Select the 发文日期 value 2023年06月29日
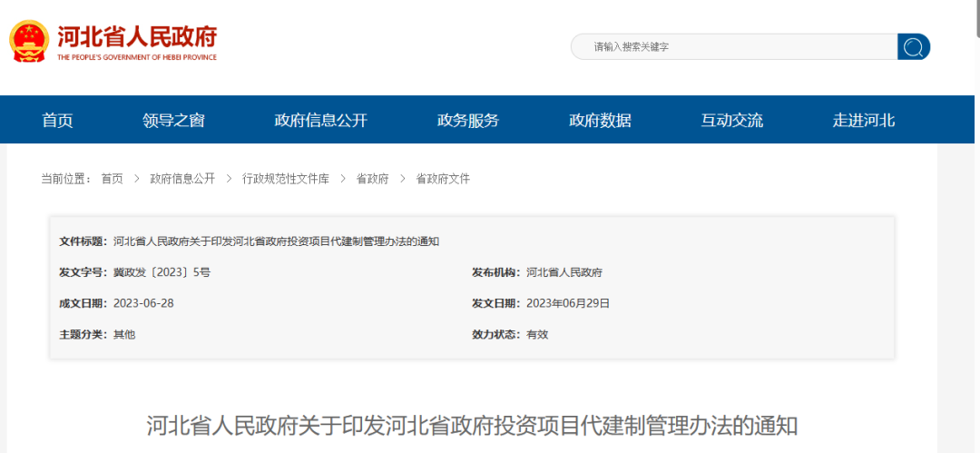 [568, 303]
